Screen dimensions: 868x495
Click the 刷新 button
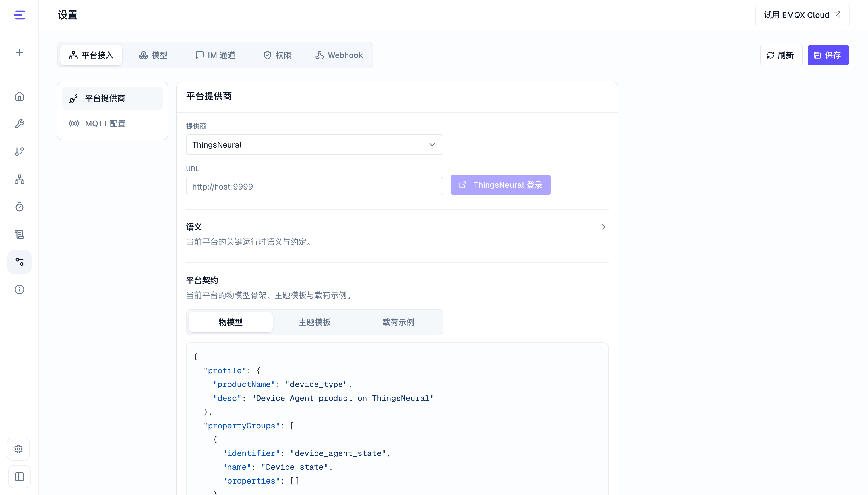[x=781, y=55]
